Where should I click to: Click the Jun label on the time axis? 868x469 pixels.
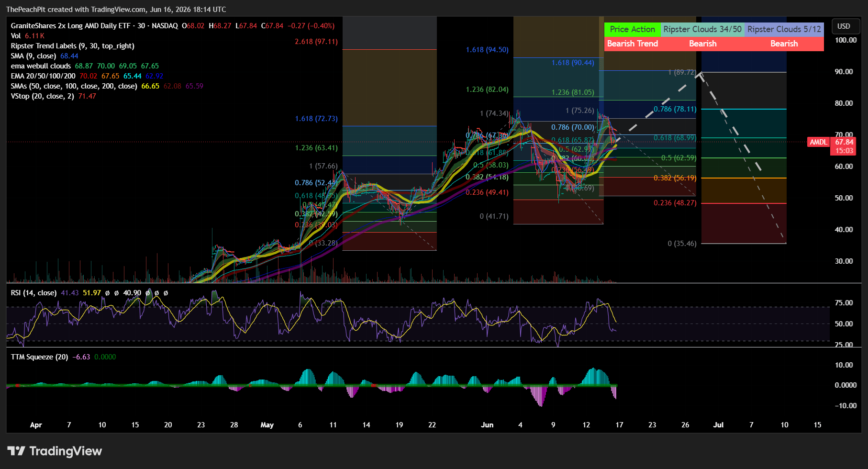click(x=487, y=425)
